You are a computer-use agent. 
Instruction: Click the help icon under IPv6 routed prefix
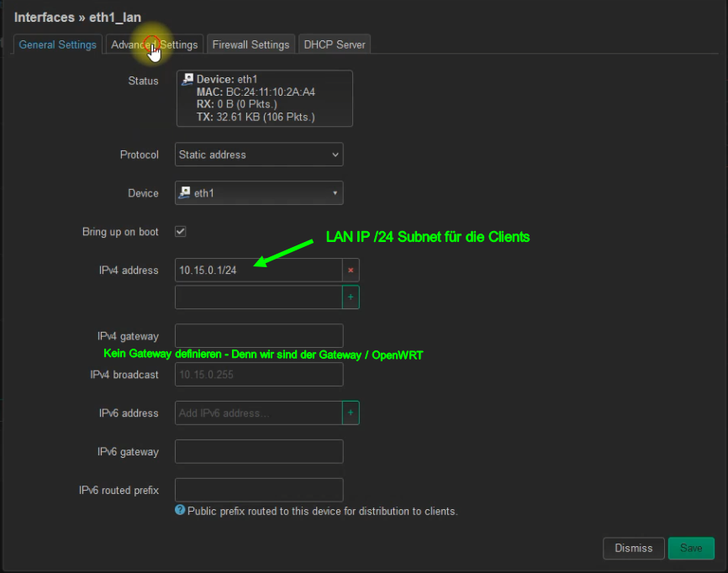coord(180,510)
